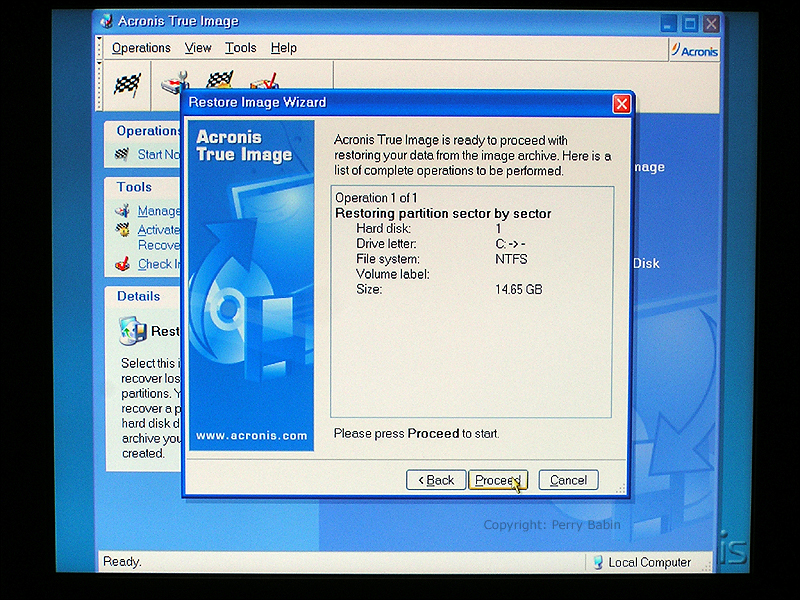Minimize the Acronis True Image window
The height and width of the screenshot is (600, 800).
668,23
